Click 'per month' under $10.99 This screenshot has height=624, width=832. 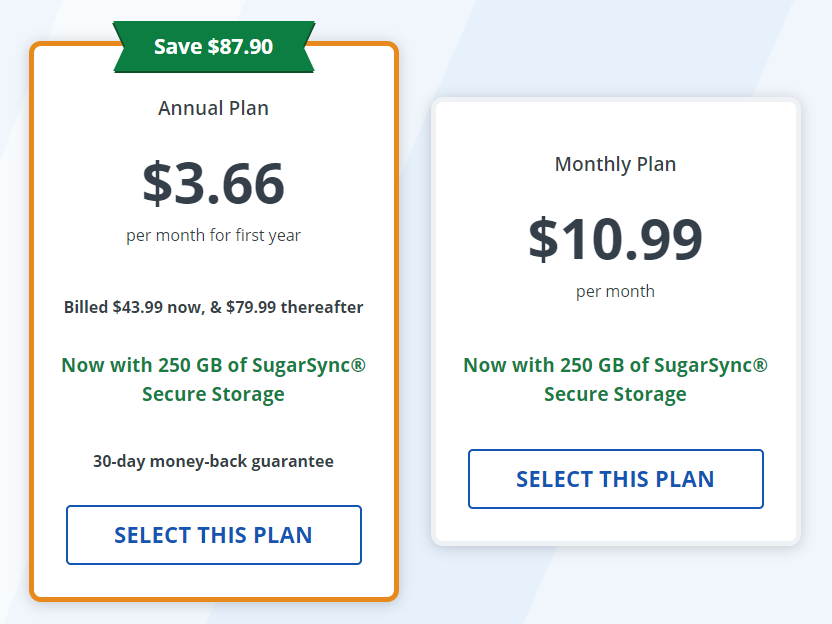616,291
